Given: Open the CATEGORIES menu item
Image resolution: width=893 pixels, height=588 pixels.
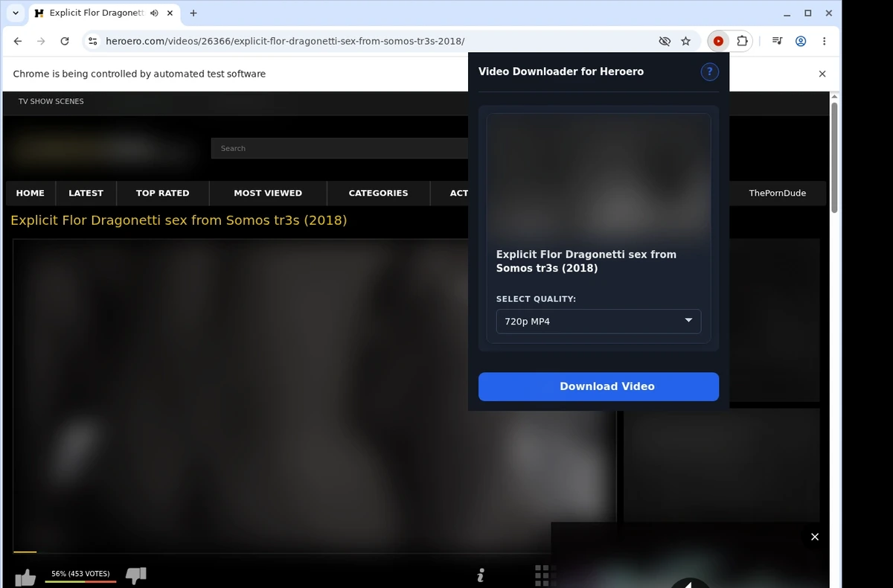Looking at the screenshot, I should click(378, 193).
